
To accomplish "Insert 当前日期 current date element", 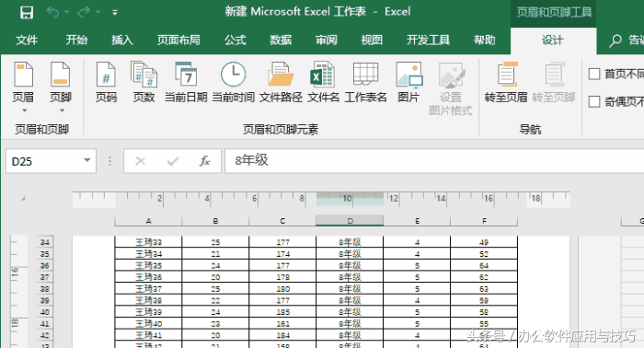I will click(x=186, y=82).
